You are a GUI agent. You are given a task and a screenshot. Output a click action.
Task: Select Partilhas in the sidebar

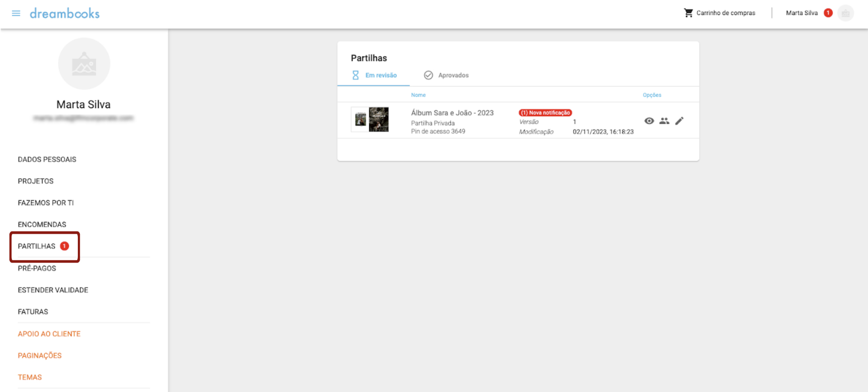point(37,246)
